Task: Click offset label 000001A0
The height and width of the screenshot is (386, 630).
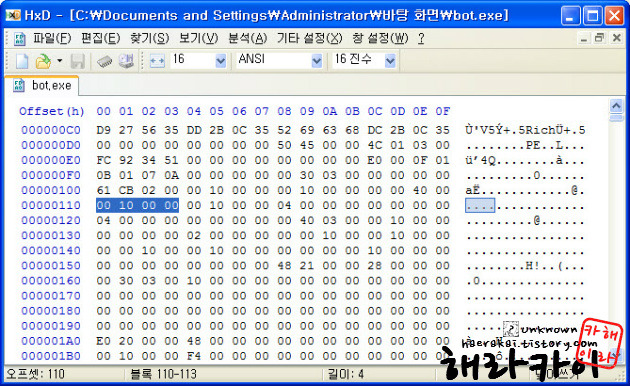Action: pos(51,341)
